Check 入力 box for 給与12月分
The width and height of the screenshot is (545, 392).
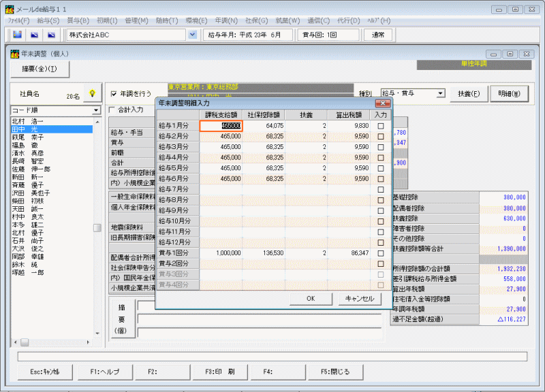[381, 243]
